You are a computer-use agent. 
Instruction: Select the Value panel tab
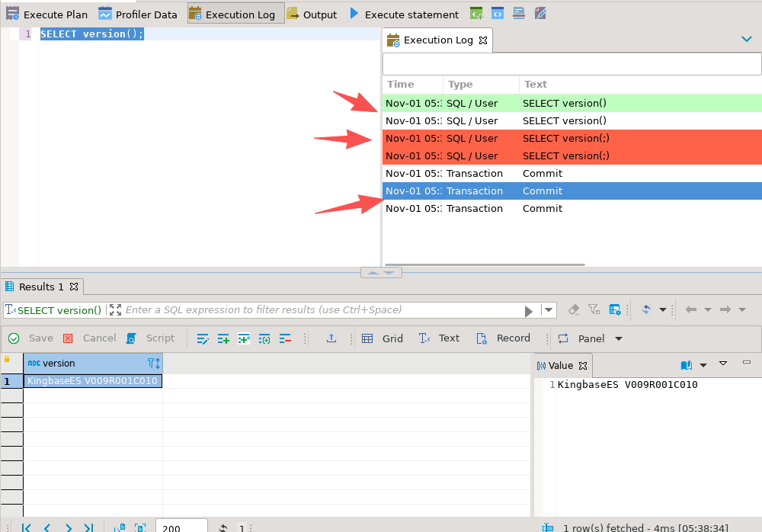(x=560, y=366)
